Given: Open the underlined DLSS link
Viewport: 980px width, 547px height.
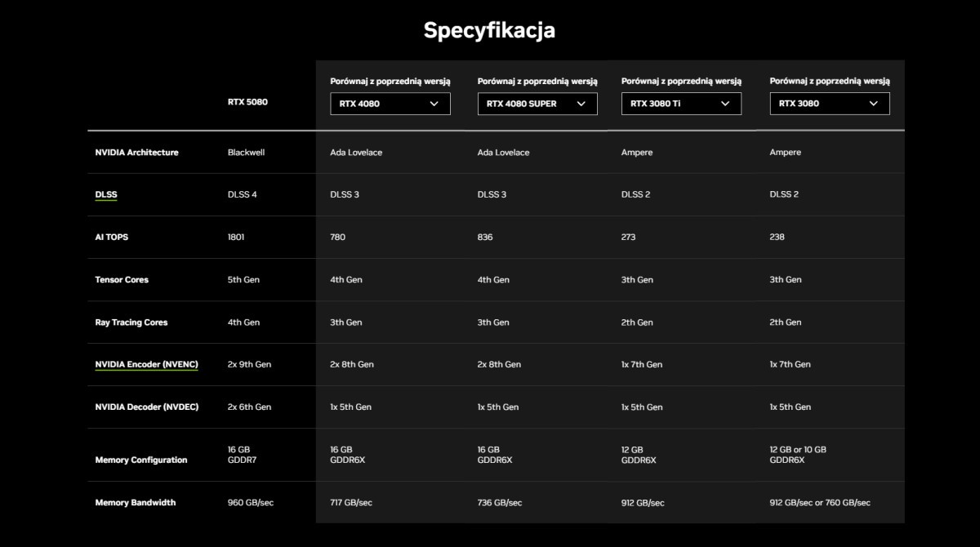Looking at the screenshot, I should 106,194.
